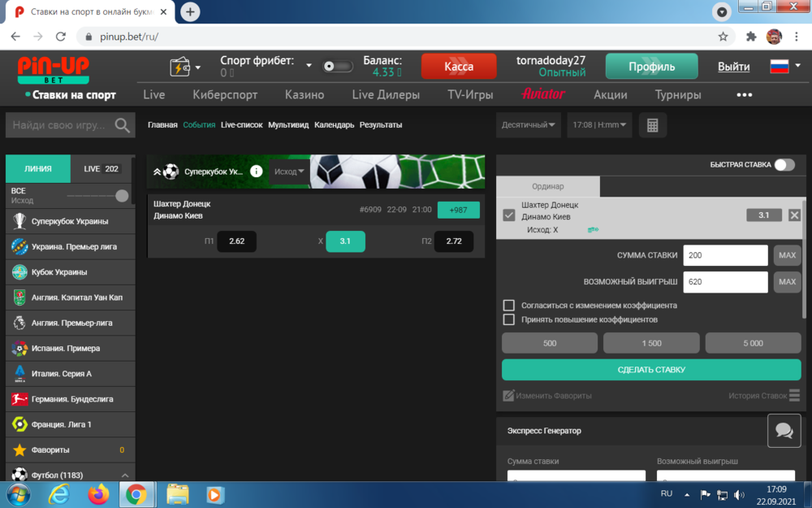Open the Десятичный odds format dropdown
Viewport: 812px width, 508px height.
click(529, 125)
